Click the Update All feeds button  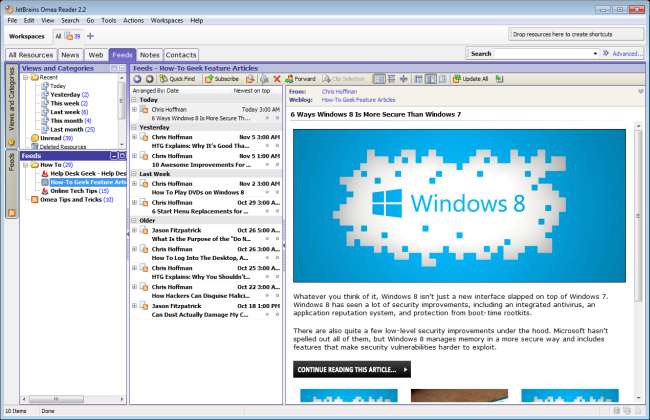pos(471,79)
